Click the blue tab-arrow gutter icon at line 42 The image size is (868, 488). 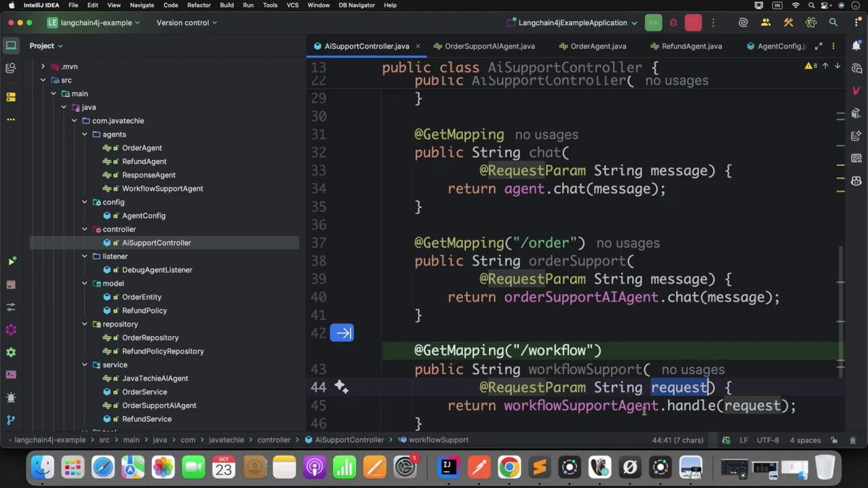click(x=342, y=333)
